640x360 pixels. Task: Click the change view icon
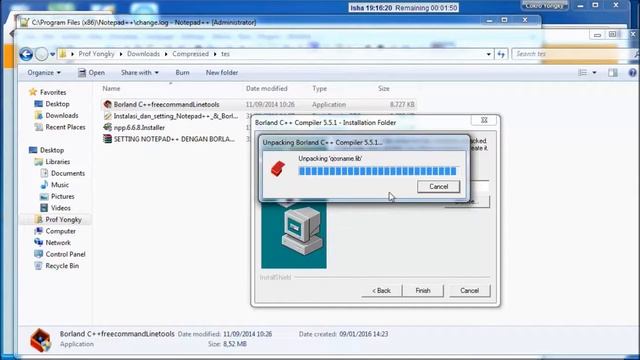[x=582, y=73]
